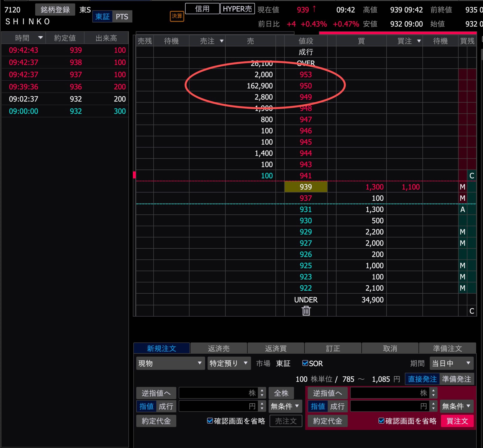This screenshot has width=483, height=448.
Task: Open the 特定預り account dropdown
Action: click(x=229, y=363)
